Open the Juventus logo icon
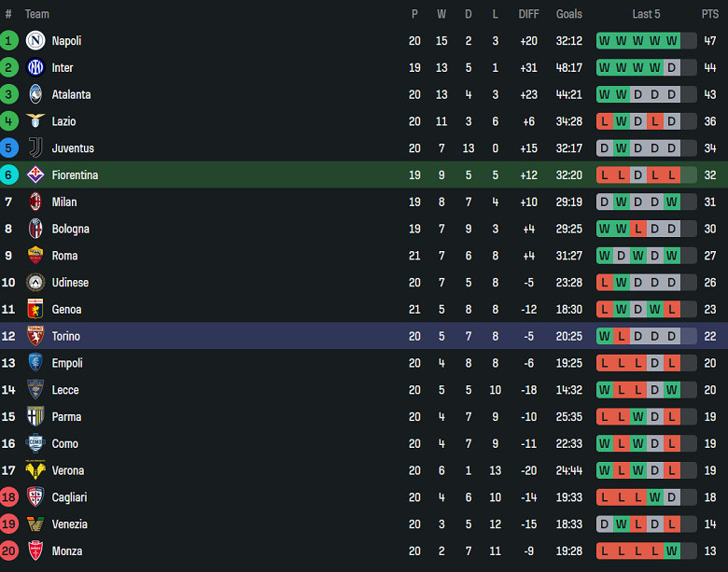 35,147
